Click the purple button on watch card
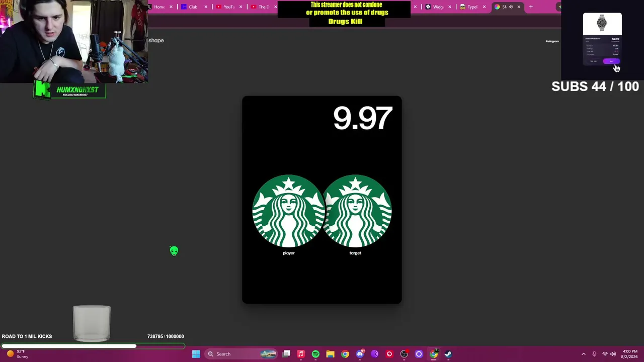Screen dimensions: 644x362 (611, 61)
